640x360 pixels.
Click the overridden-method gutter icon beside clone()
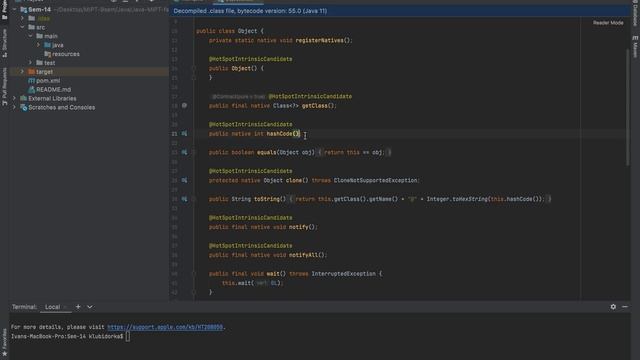click(x=184, y=180)
